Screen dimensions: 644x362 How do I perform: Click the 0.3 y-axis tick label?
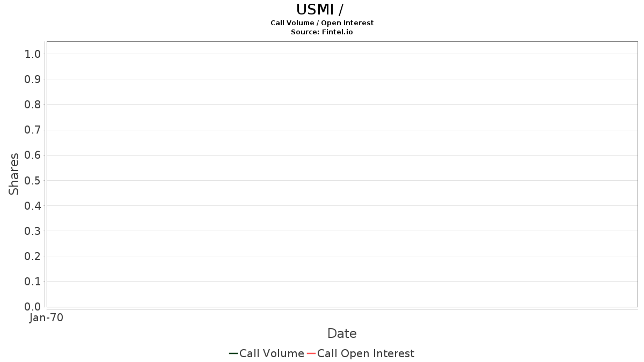point(33,231)
